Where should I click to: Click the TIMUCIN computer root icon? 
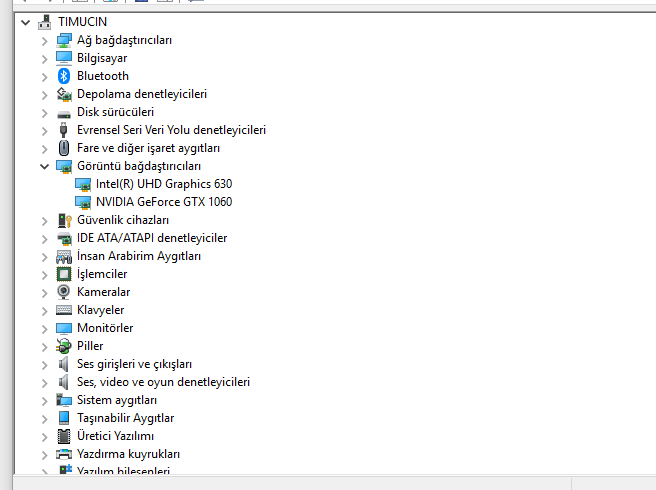45,22
